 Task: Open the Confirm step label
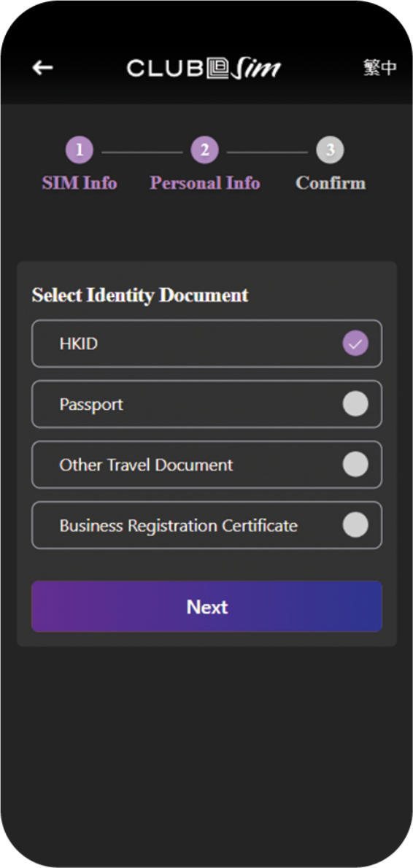click(331, 183)
